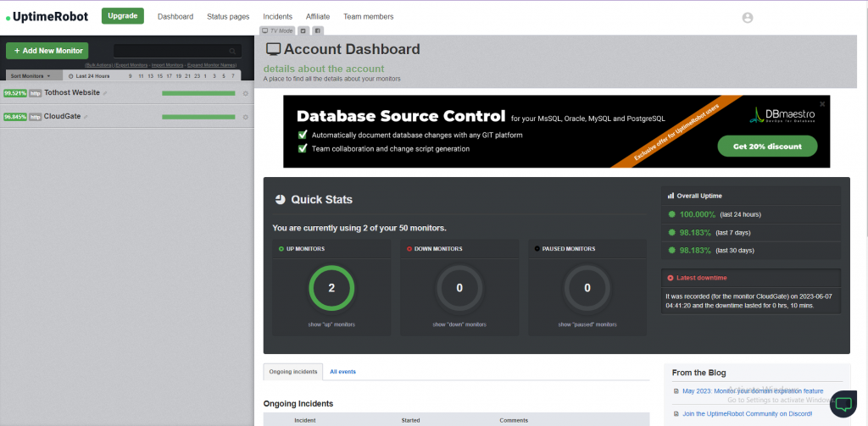Viewport: 868px width, 426px height.
Task: Click the 98.183% last 7 days value
Action: tap(695, 232)
